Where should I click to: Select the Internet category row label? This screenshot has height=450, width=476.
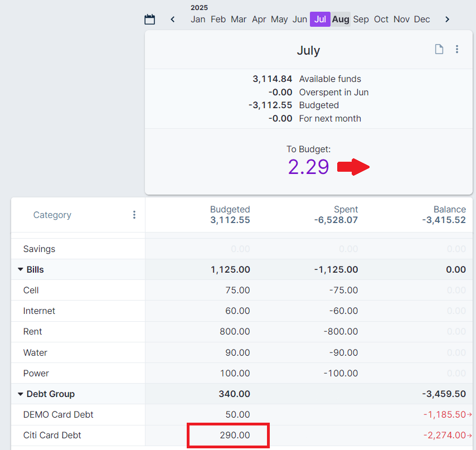pos(39,311)
